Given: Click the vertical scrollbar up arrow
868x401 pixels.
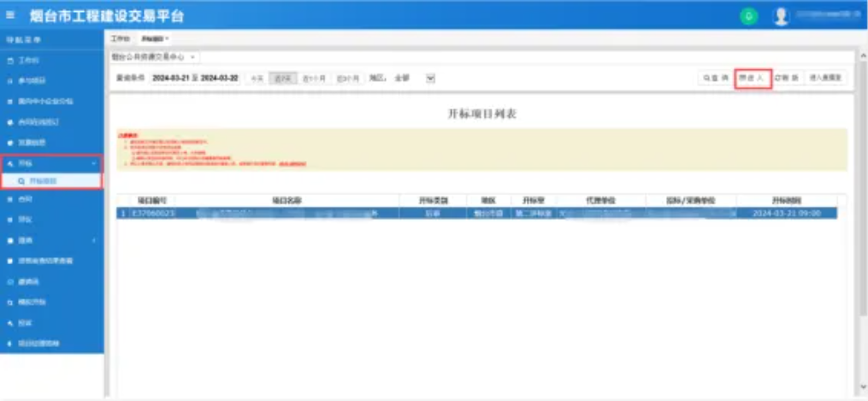Looking at the screenshot, I should (x=860, y=76).
